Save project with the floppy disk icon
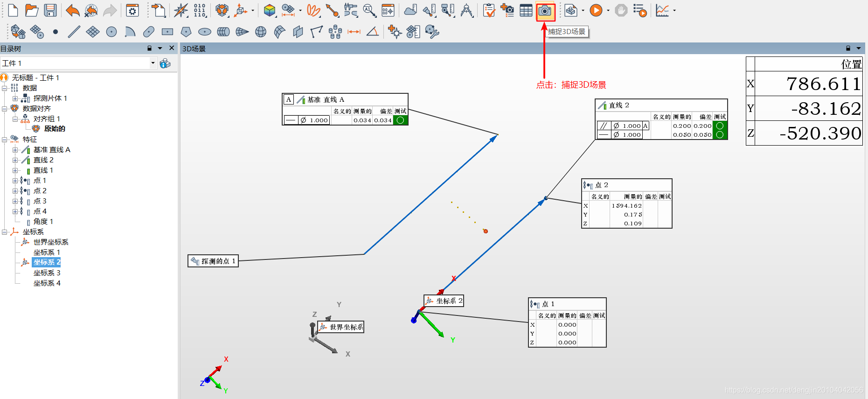The image size is (868, 399). [x=50, y=10]
